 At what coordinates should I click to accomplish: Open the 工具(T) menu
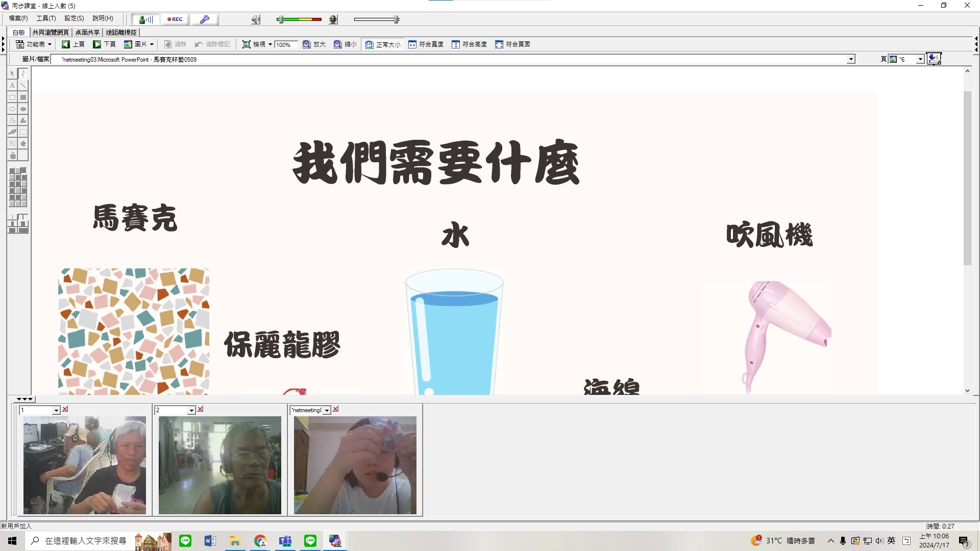pyautogui.click(x=46, y=18)
